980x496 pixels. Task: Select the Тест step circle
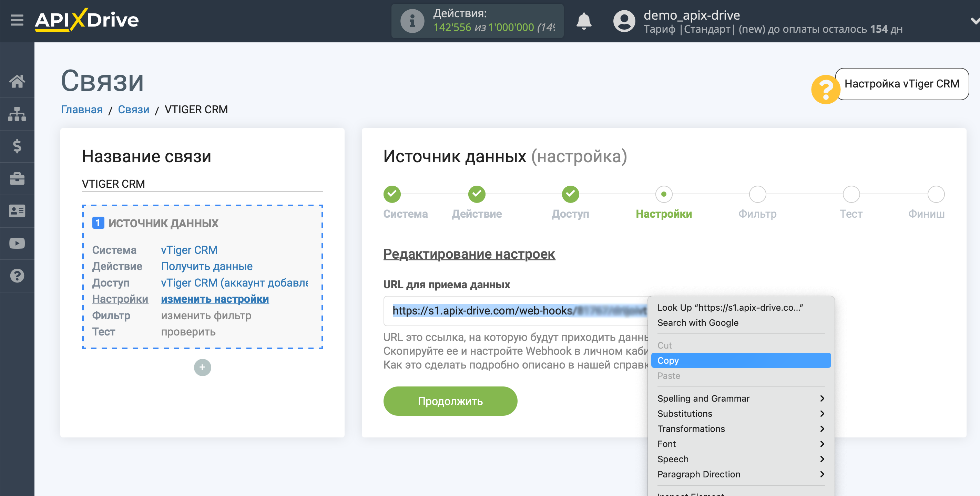tap(851, 194)
